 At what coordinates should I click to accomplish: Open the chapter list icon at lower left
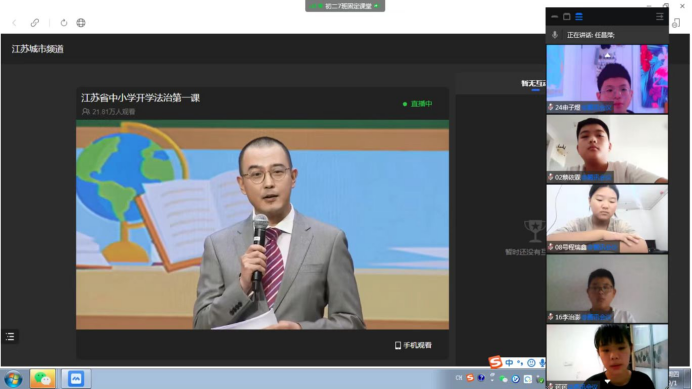point(10,336)
